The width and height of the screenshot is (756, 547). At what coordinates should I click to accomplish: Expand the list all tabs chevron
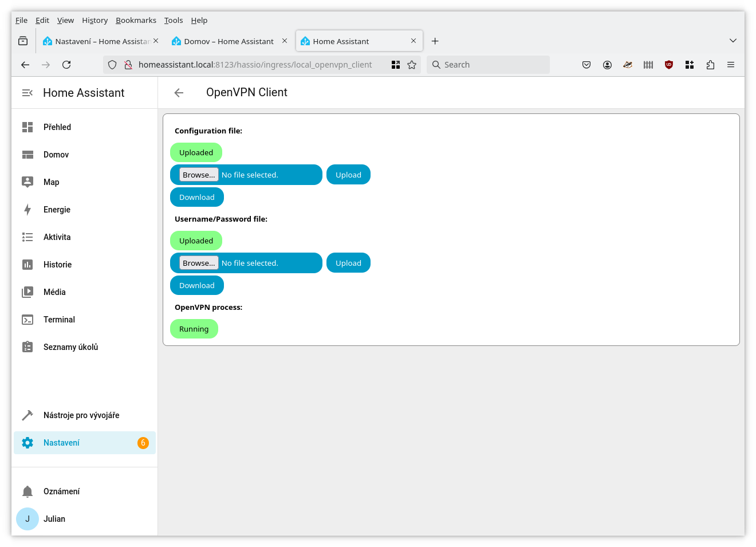[x=733, y=41]
